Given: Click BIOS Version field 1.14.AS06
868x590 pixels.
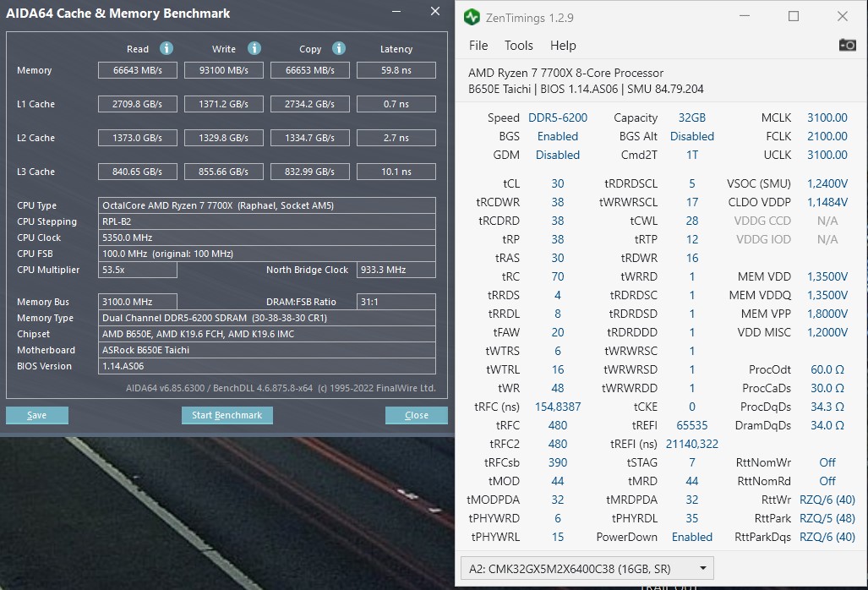Looking at the screenshot, I should (267, 366).
